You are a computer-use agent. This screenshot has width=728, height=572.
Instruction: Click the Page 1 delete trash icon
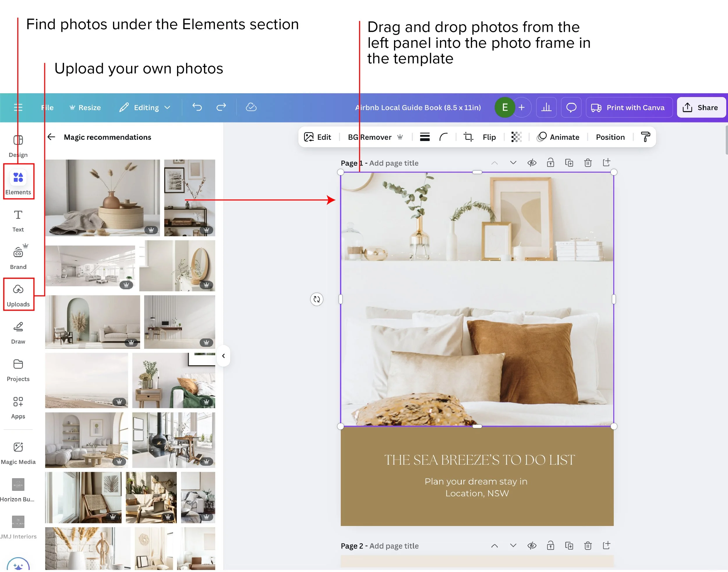588,163
